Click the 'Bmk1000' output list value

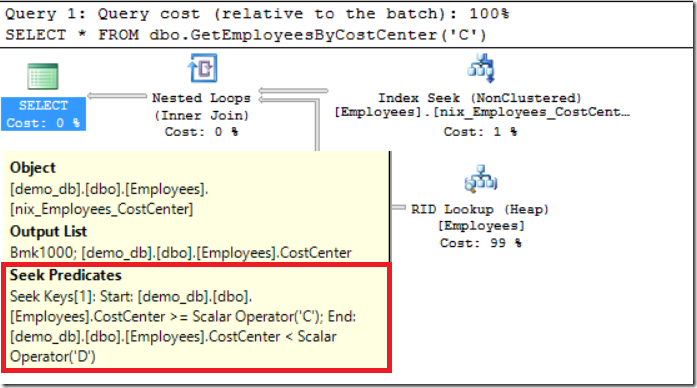43,253
